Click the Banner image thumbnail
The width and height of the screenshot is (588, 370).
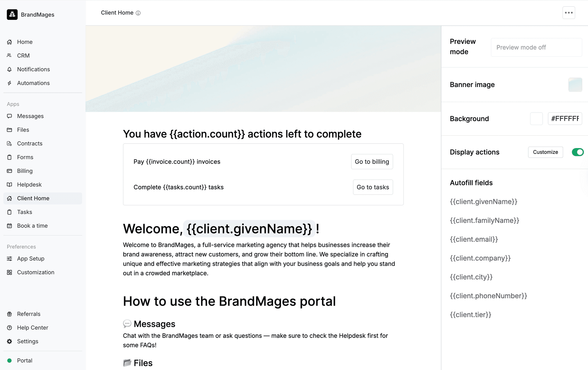coord(575,85)
